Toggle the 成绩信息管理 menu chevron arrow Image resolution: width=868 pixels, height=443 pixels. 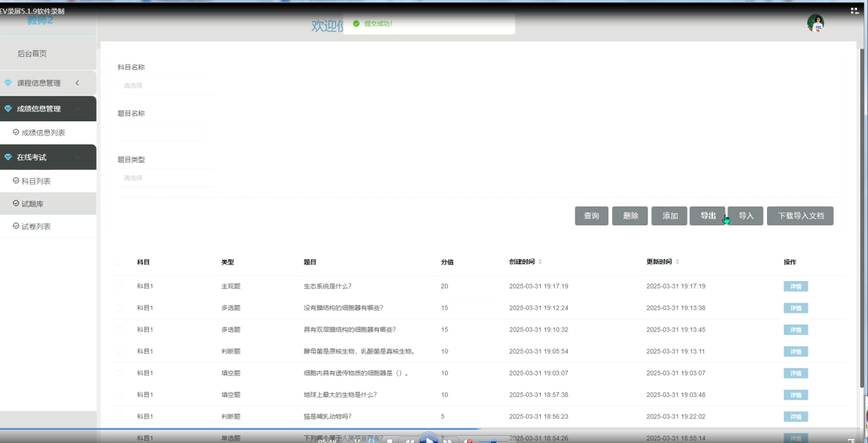(x=77, y=109)
